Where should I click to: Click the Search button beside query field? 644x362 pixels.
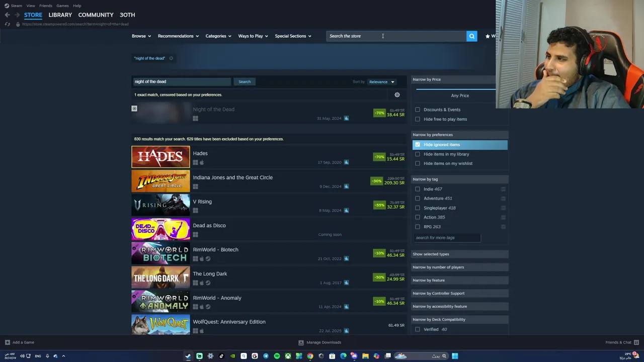245,81
